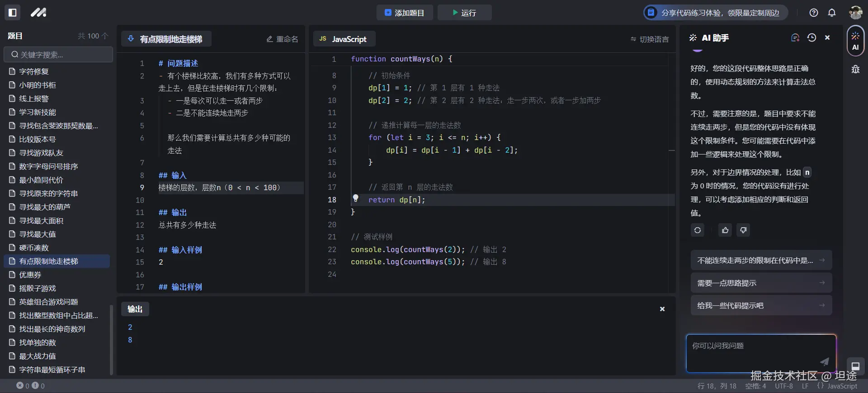The image size is (868, 393).
Task: Open the 切换语言 language switcher
Action: (650, 39)
